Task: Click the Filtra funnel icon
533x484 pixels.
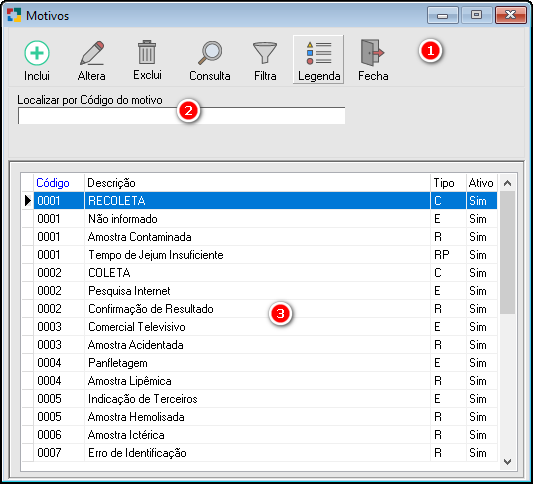Action: (x=265, y=53)
